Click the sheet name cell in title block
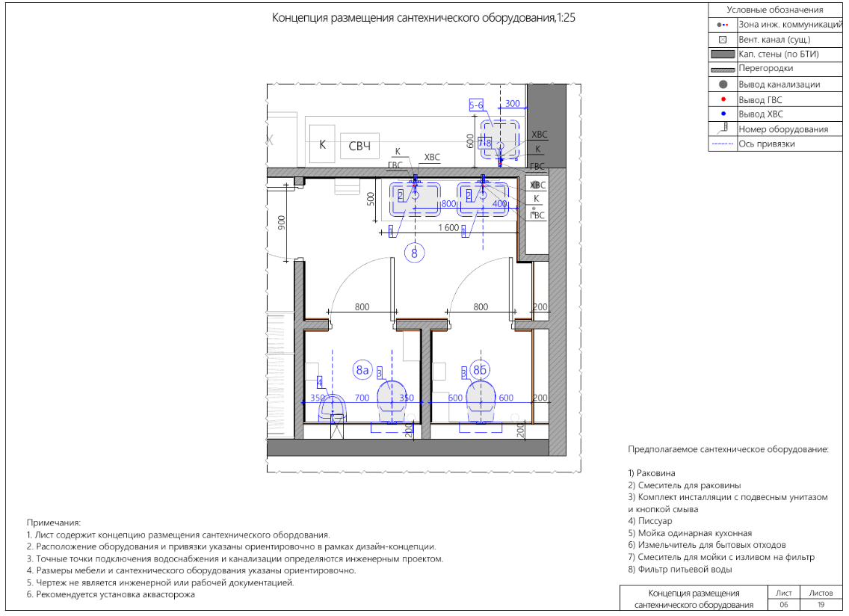This screenshot has width=849, height=616. [694, 599]
